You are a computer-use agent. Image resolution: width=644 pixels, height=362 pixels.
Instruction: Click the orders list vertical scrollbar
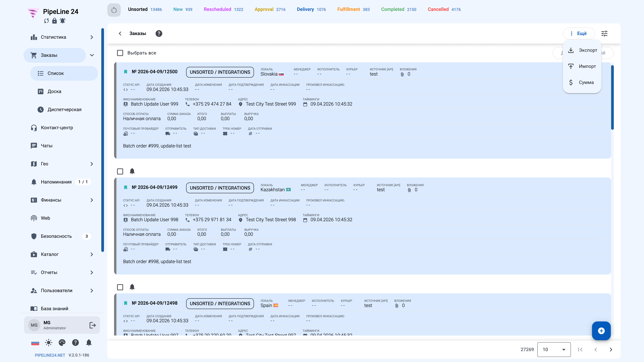[x=612, y=97]
